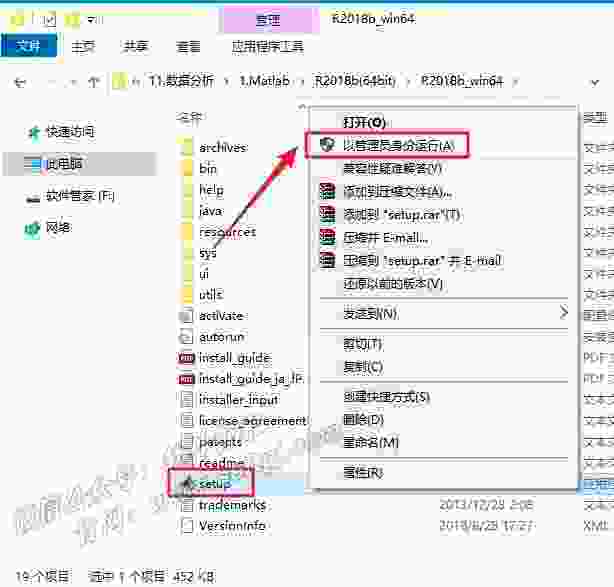This screenshot has width=614, height=587.
Task: Select the VersionInfo file
Action: (232, 526)
